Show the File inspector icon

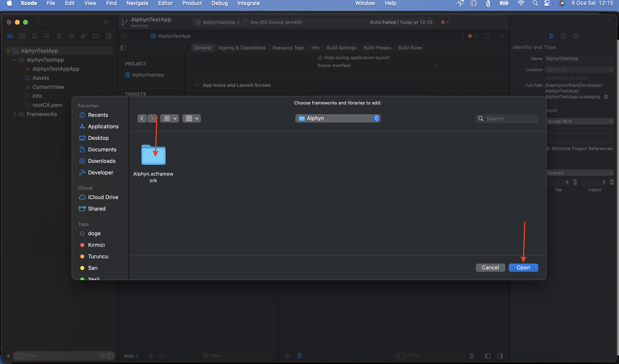pos(551,36)
